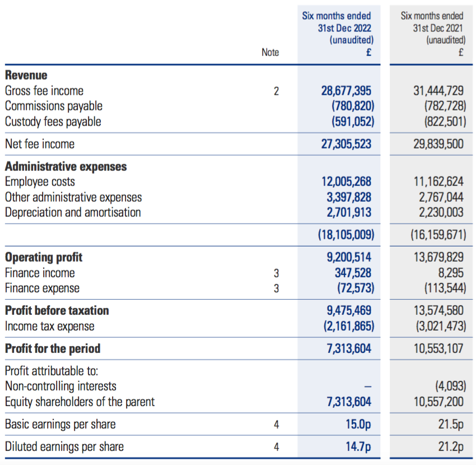Image resolution: width=476 pixels, height=465 pixels.
Task: Click total expenses value (16,159,671)
Action: coord(438,235)
